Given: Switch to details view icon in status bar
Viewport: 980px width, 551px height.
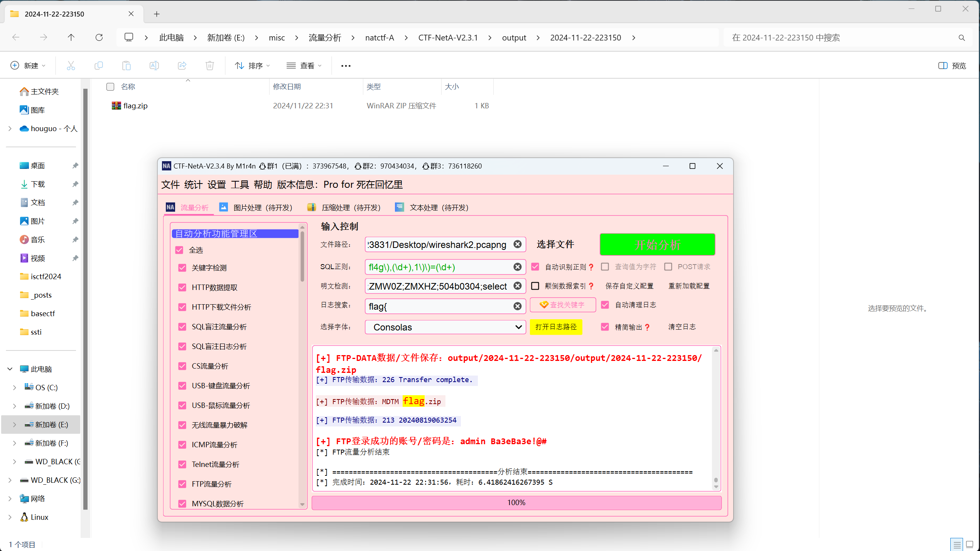Looking at the screenshot, I should 957,544.
